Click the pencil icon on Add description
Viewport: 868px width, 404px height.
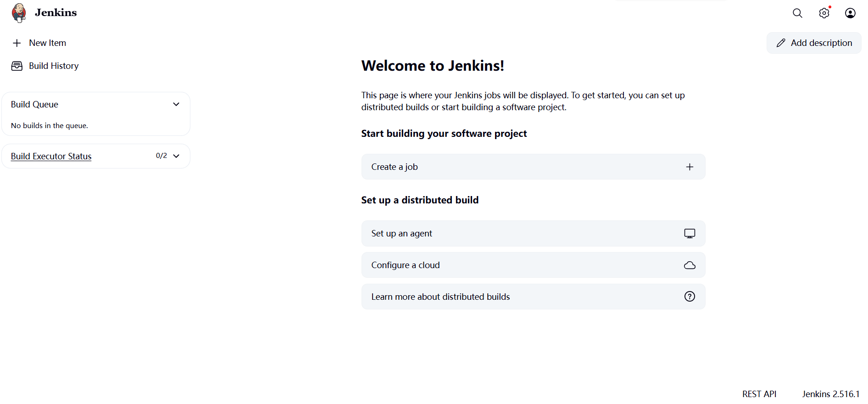(x=781, y=43)
